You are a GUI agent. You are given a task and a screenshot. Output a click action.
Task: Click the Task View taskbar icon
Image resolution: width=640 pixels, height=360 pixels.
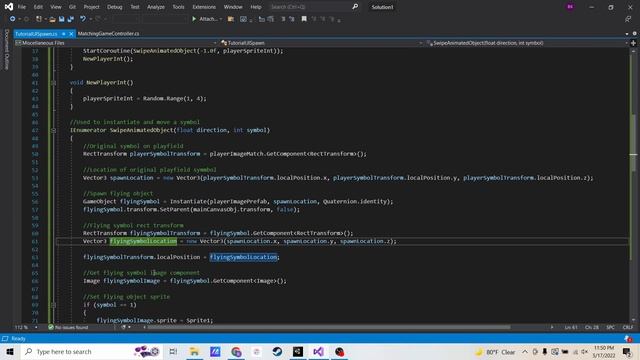[173, 351]
